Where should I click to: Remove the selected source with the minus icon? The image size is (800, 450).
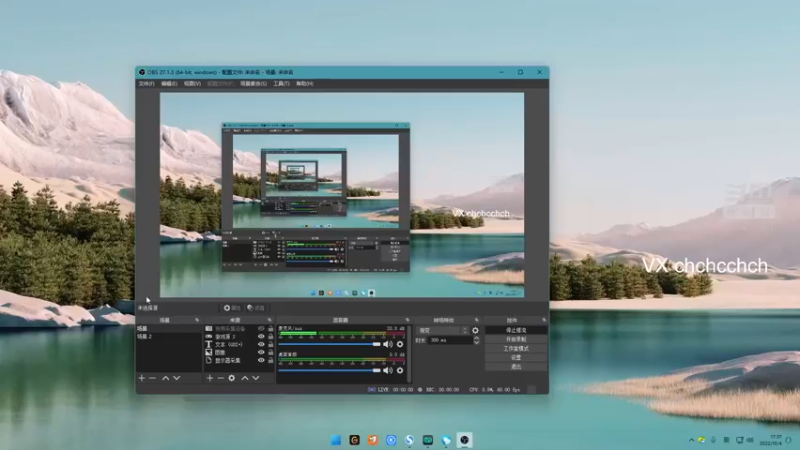point(220,378)
